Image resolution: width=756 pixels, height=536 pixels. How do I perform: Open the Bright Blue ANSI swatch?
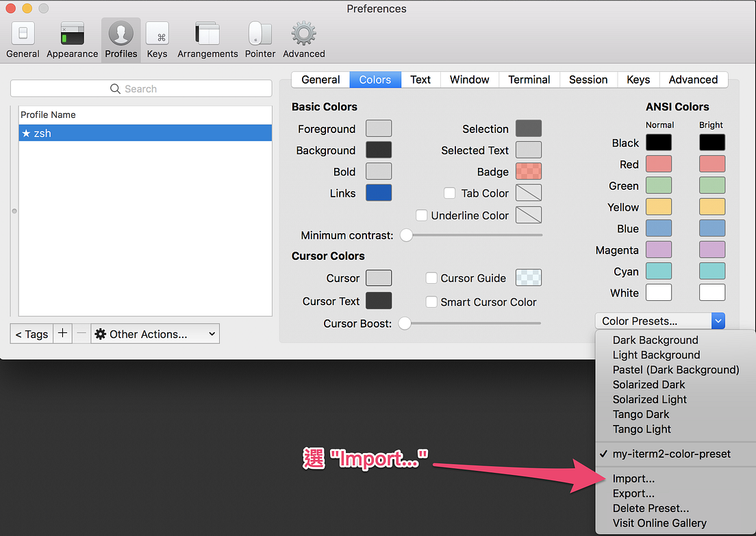point(712,228)
